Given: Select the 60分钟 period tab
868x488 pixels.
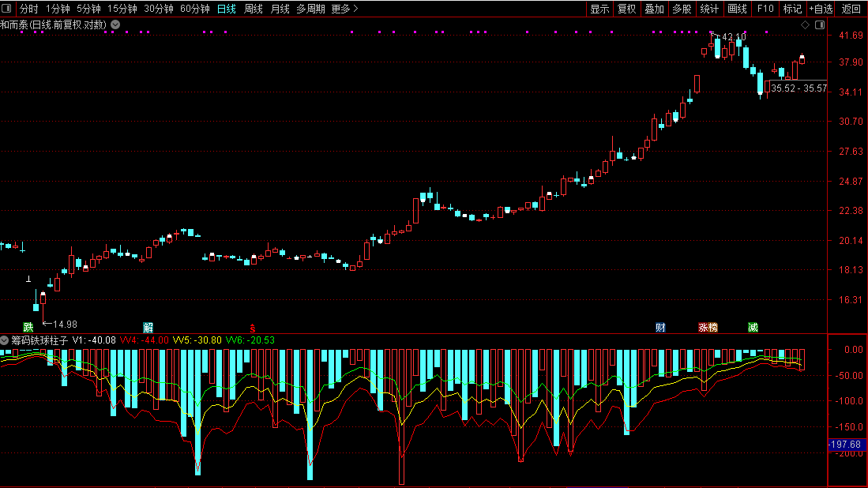Looking at the screenshot, I should tap(195, 9).
